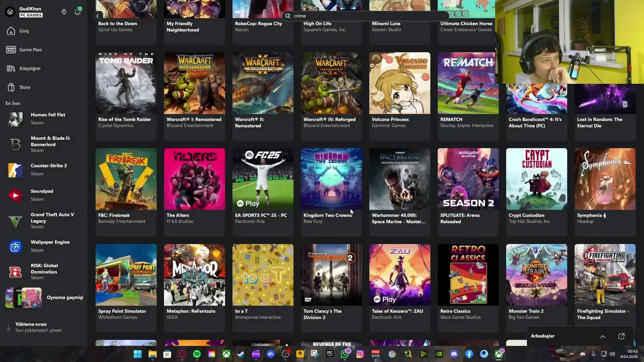Open the GudiKhan profile avatar
This screenshot has height=362, width=644.
10,11
